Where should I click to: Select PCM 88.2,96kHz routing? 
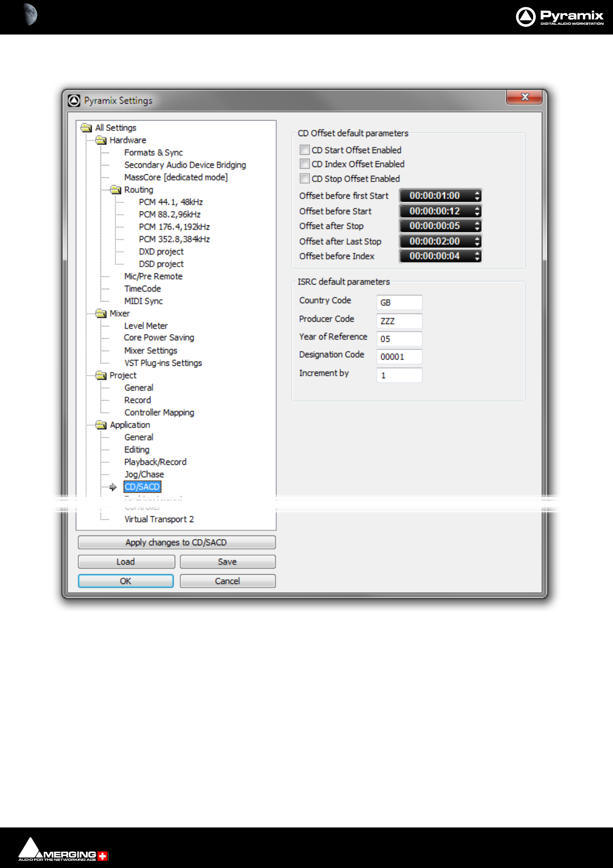pyautogui.click(x=169, y=214)
